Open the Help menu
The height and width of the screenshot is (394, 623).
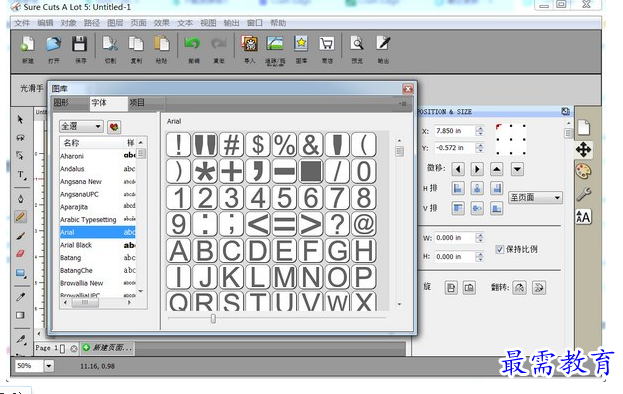(278, 23)
